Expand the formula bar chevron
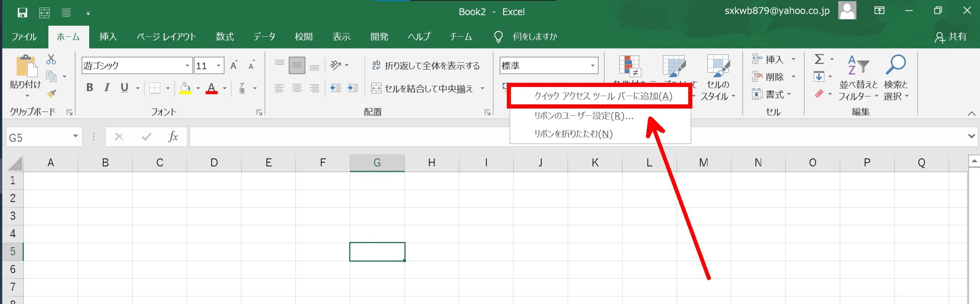 [x=972, y=136]
